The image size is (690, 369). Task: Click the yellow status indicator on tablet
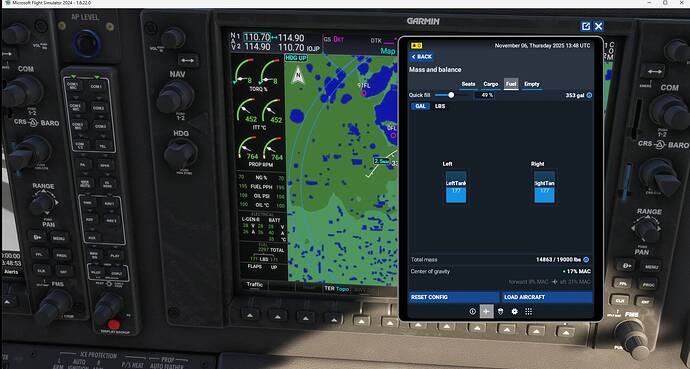pos(416,46)
